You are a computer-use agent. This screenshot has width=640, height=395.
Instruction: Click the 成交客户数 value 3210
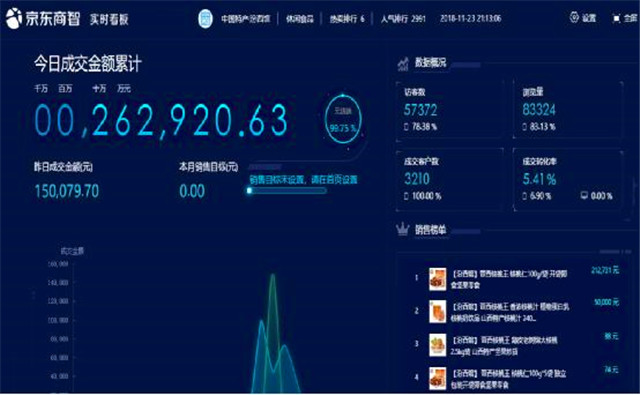coord(417,179)
